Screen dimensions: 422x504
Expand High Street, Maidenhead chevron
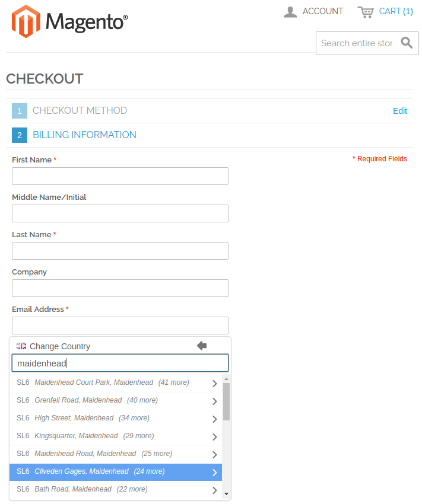pyautogui.click(x=214, y=419)
